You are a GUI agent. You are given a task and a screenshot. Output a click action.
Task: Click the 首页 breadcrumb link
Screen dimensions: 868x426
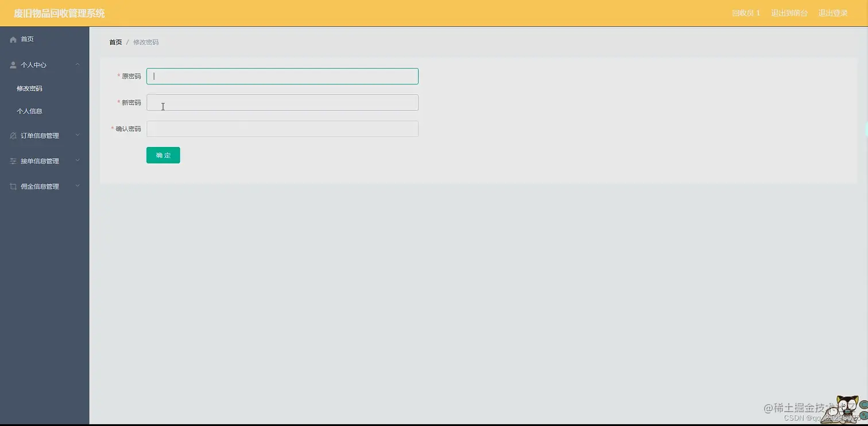tap(115, 42)
